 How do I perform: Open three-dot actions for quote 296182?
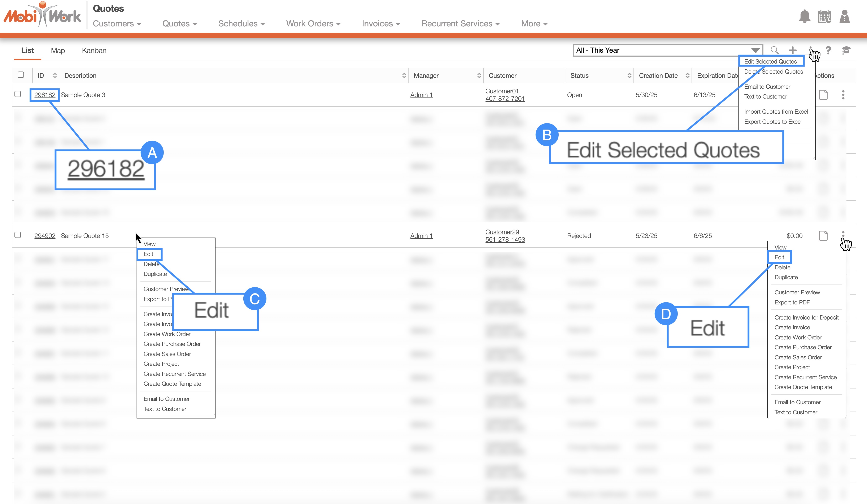coord(843,95)
